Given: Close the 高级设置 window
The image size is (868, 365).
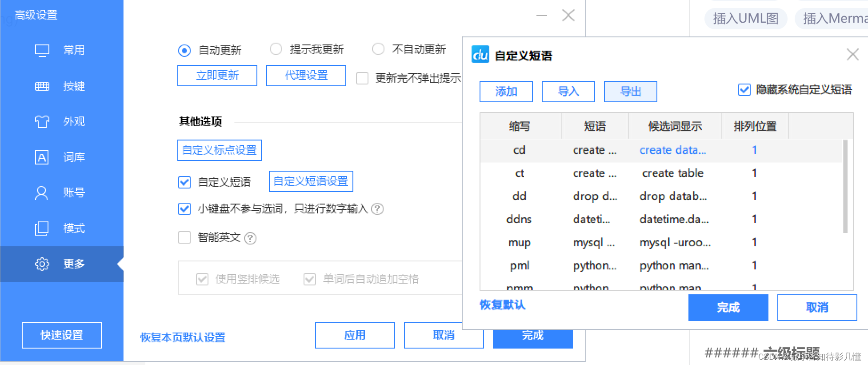Looking at the screenshot, I should (x=568, y=15).
